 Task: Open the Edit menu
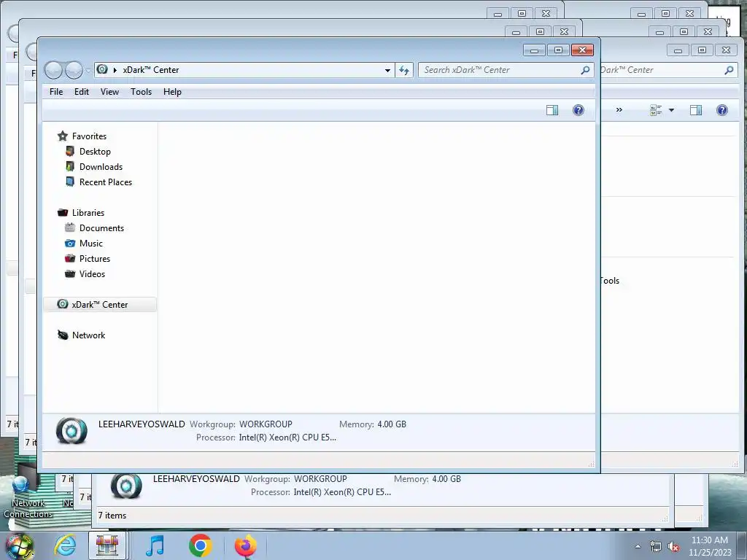82,92
